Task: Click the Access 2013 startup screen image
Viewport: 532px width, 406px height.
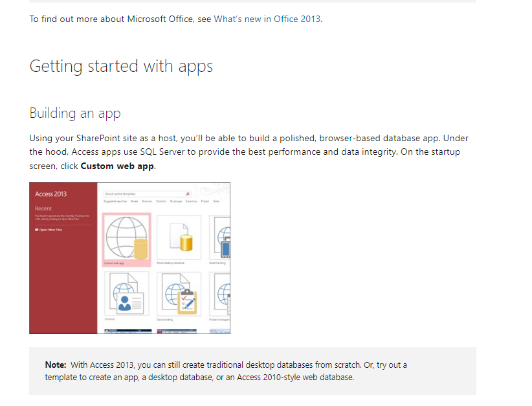Action: (129, 258)
